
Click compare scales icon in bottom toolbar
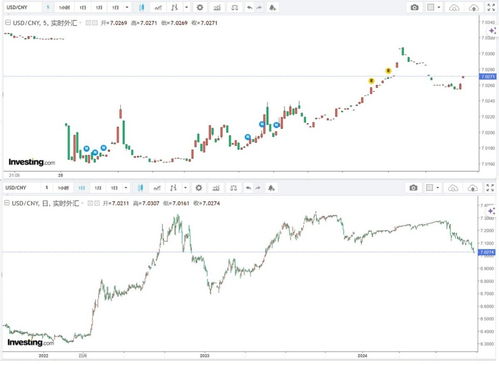click(x=233, y=188)
